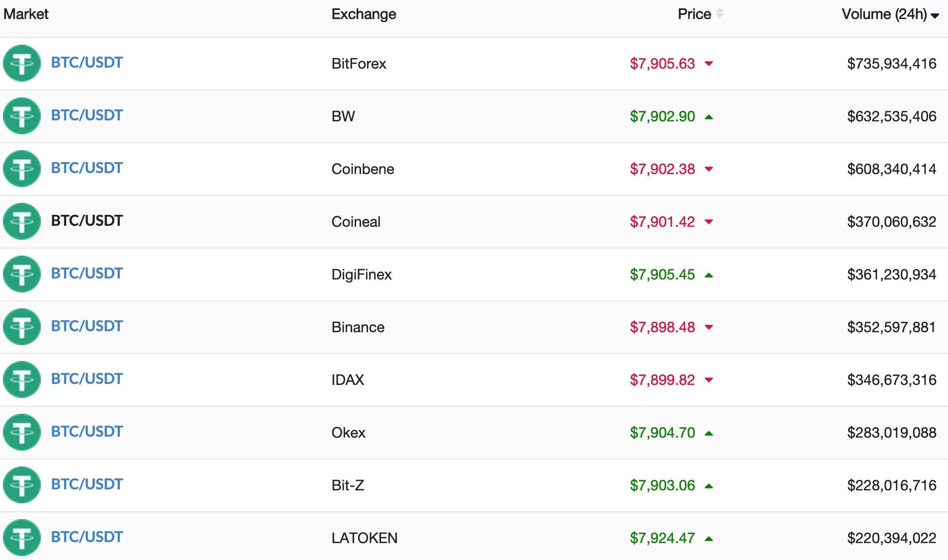Click the volume value $352,597,881

(891, 327)
